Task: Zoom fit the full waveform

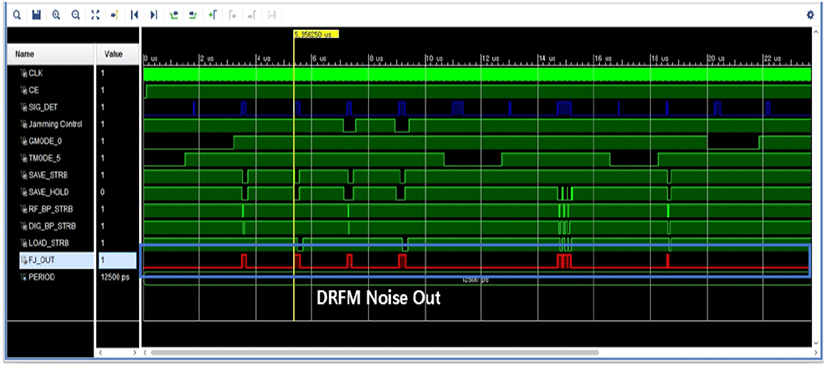Action: point(95,15)
